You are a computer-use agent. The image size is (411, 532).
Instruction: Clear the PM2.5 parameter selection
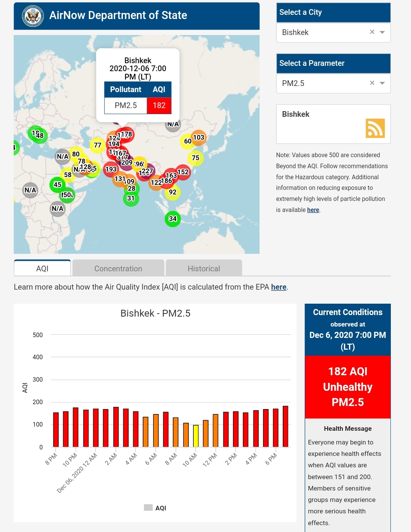tap(372, 83)
